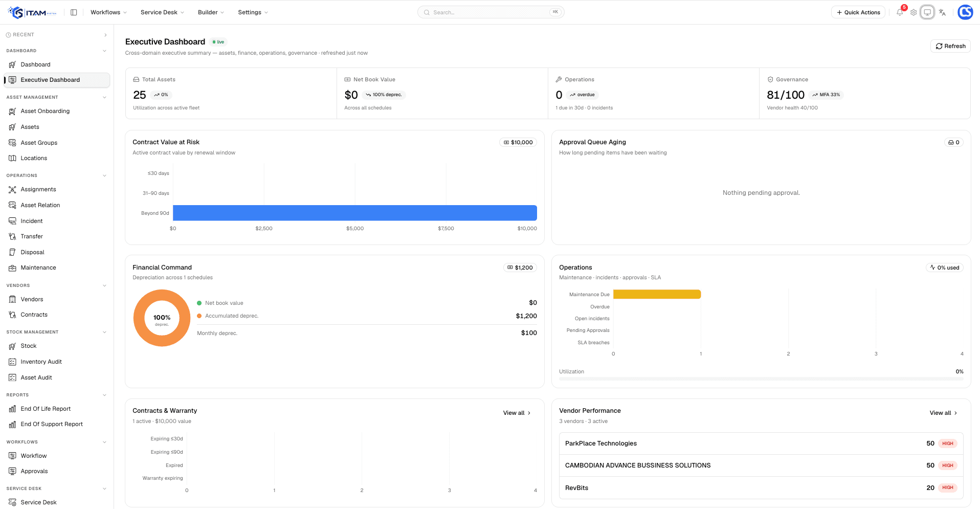
Task: View all Vendor Performance
Action: point(943,413)
